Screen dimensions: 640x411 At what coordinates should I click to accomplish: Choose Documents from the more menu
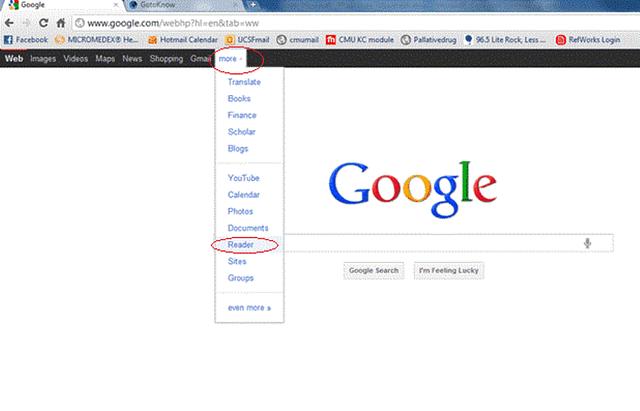point(248,228)
